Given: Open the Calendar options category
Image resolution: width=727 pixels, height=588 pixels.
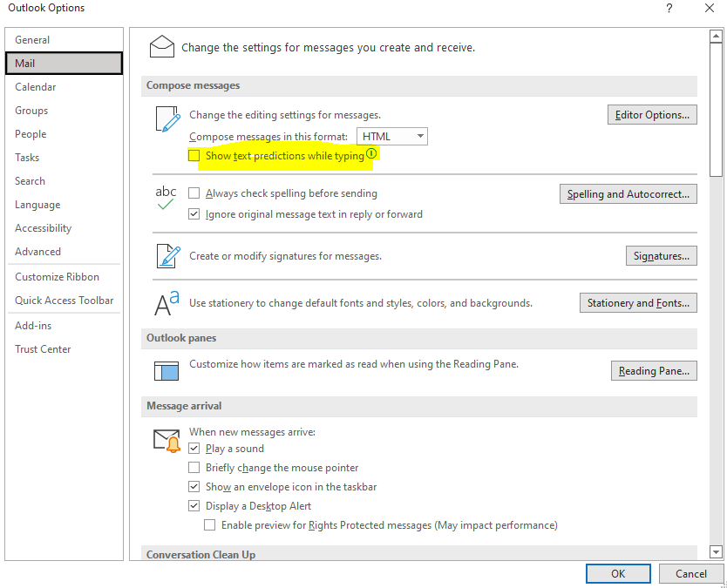Looking at the screenshot, I should (64, 86).
